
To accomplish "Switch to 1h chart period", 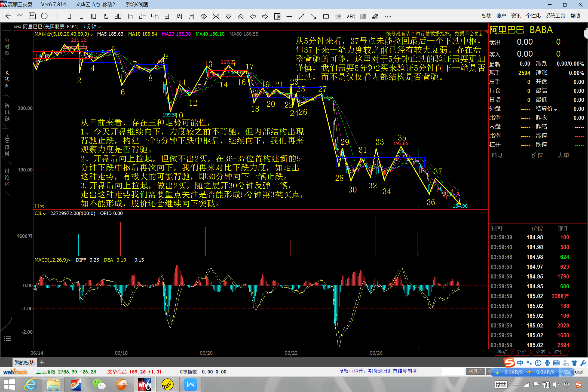I will tap(130, 16).
